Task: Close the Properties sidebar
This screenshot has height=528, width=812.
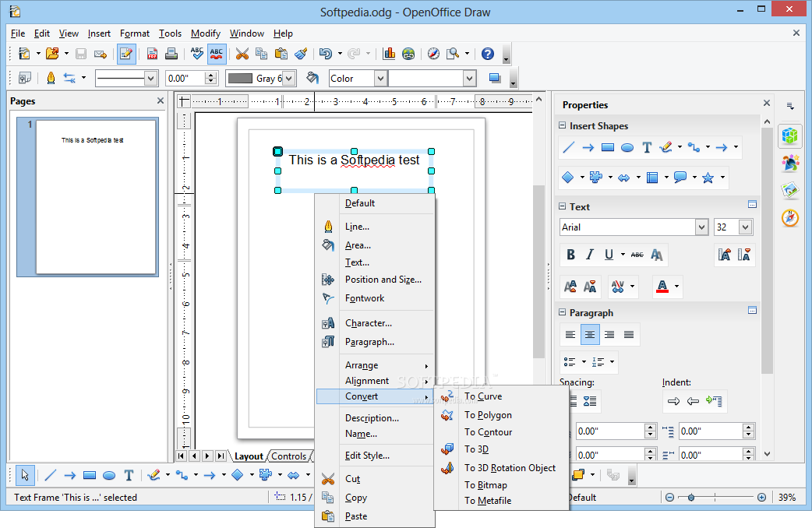Action: 767,103
